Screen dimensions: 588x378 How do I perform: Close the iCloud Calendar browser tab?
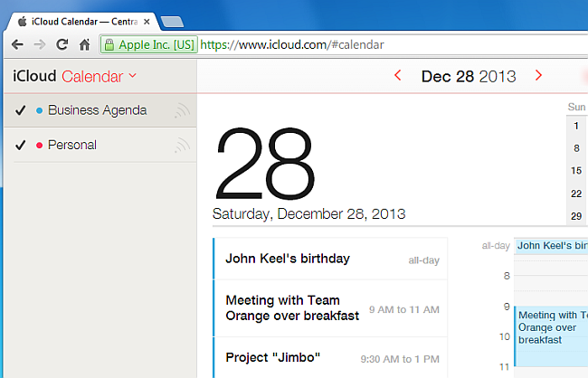(x=147, y=22)
